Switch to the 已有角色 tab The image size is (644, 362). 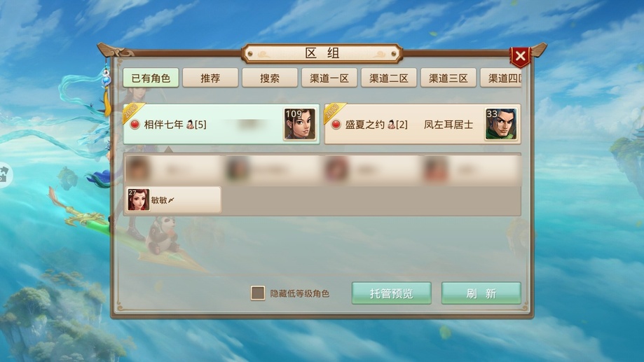coord(151,78)
